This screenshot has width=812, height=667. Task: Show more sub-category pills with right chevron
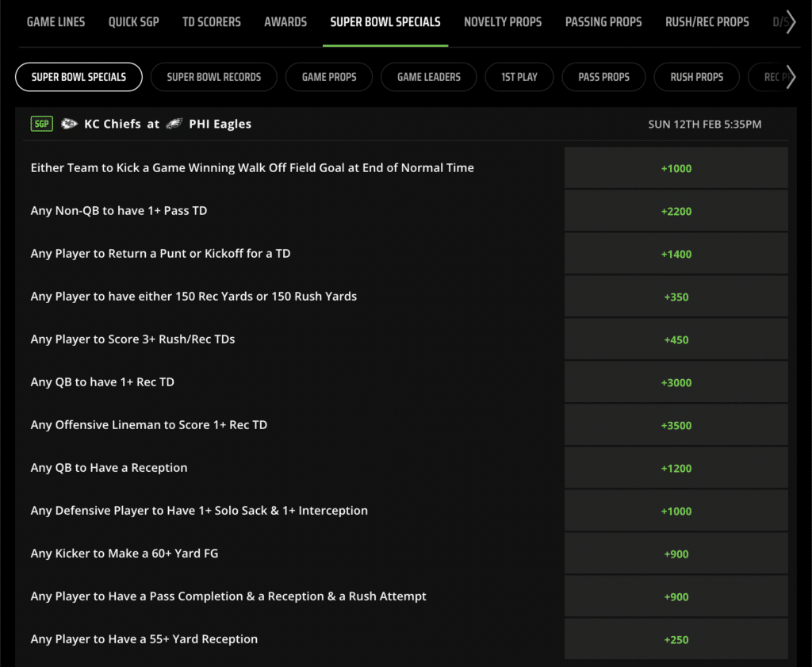(x=791, y=77)
